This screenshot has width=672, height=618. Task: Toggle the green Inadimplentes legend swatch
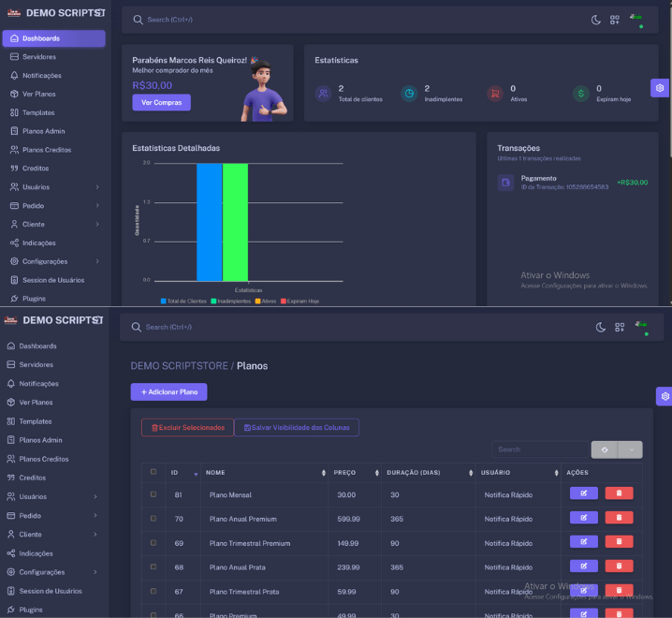click(214, 302)
